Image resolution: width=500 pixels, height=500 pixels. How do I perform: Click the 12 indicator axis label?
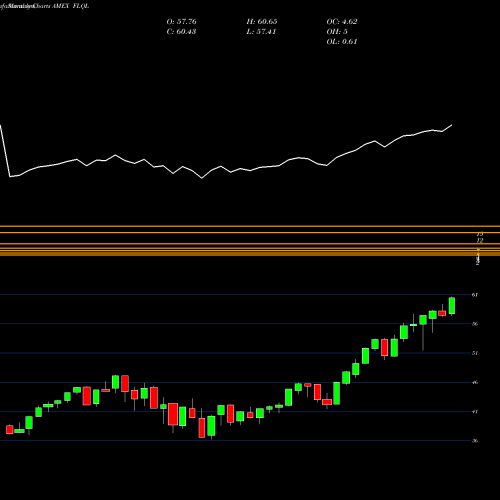pos(480,240)
